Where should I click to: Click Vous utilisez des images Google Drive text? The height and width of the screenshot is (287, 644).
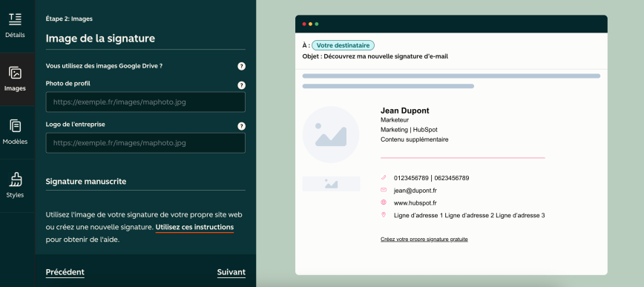click(x=104, y=66)
